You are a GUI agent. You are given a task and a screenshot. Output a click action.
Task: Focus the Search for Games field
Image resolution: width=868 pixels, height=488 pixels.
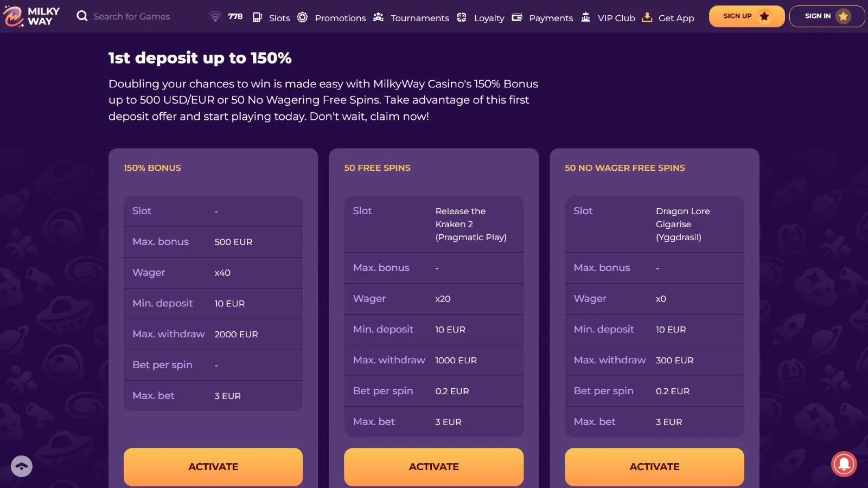[132, 16]
